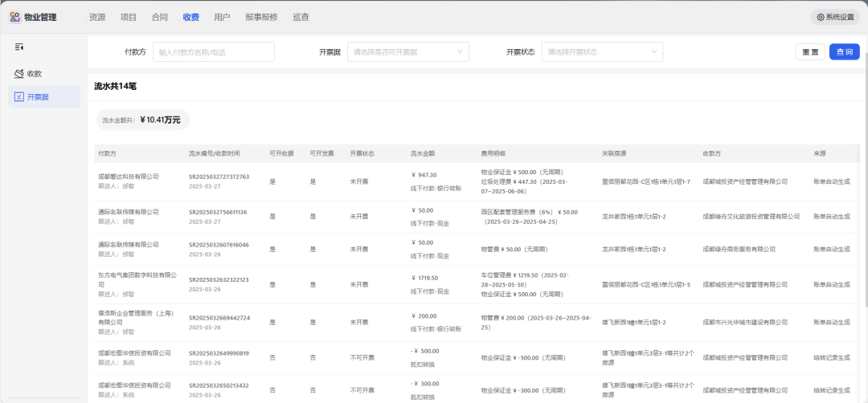868x403 pixels.
Task: Select the 收费 tab
Action: point(191,17)
